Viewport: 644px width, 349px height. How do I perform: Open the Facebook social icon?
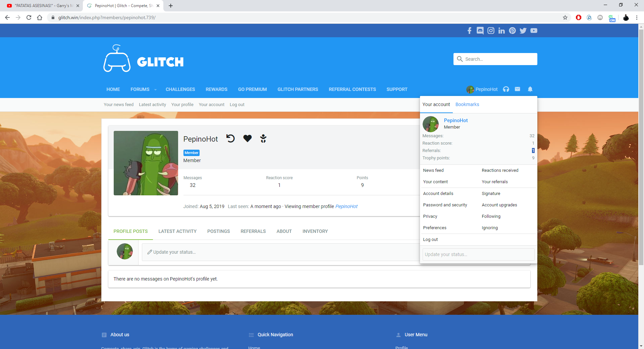(x=469, y=31)
